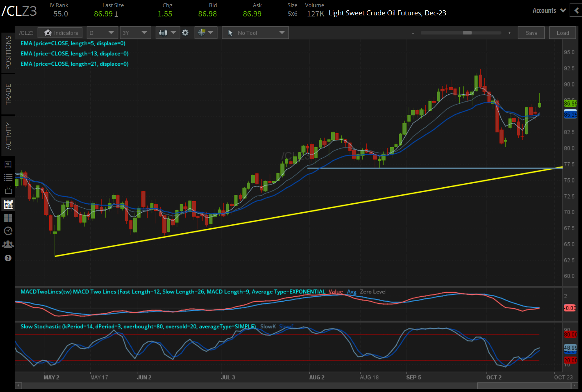Open the 3Y range dropdown
The width and height of the screenshot is (582, 392).
click(135, 33)
